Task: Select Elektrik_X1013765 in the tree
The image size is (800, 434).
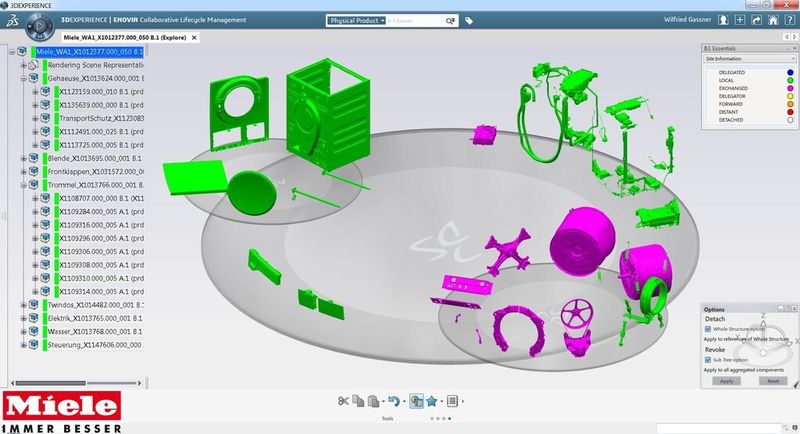Action: pos(95,318)
